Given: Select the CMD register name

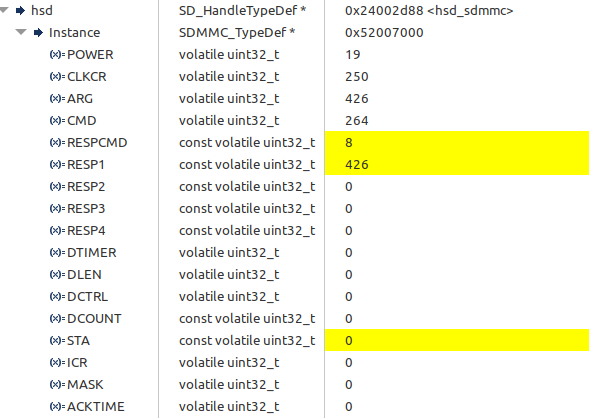Looking at the screenshot, I should point(82,121).
